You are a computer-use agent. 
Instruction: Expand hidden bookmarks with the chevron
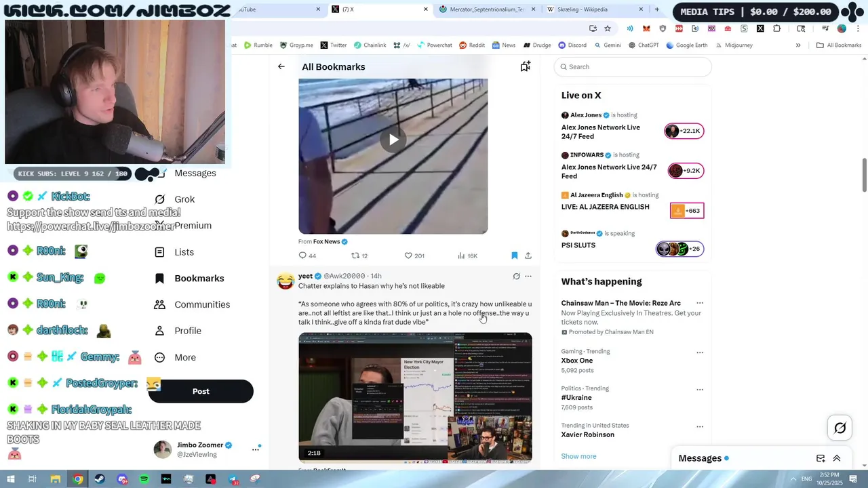coord(798,45)
